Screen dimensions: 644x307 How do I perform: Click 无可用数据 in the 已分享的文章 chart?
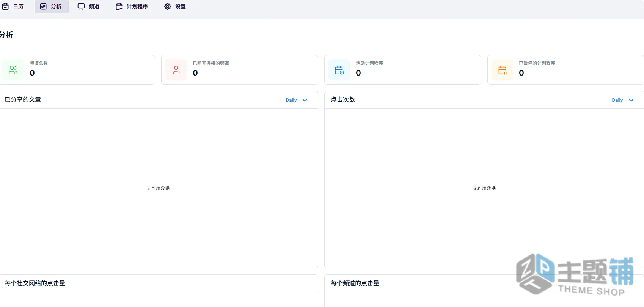pos(158,189)
